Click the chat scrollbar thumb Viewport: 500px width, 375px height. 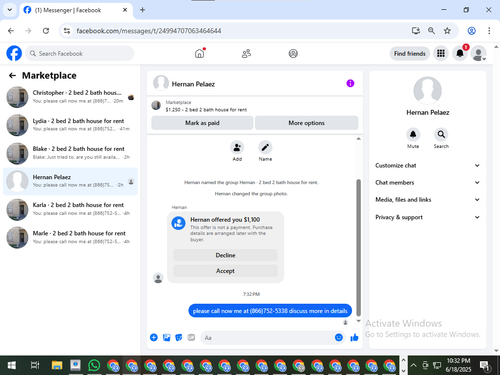[x=358, y=247]
